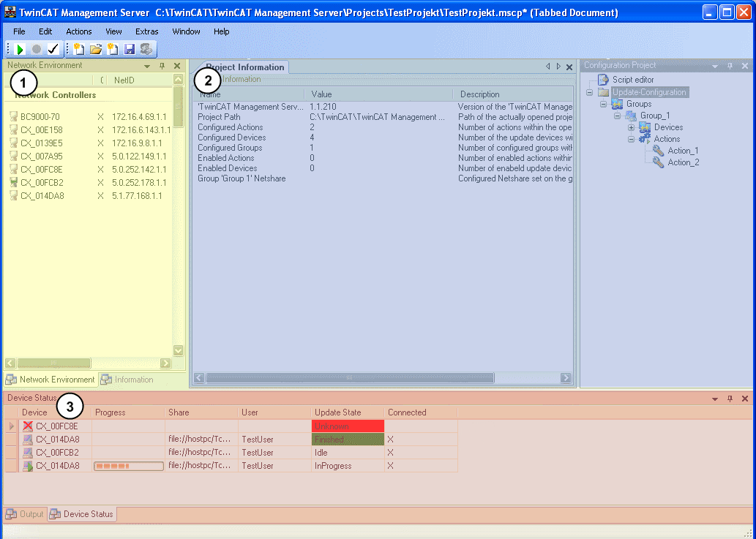Click the CX_007A95 device icon

[x=13, y=156]
